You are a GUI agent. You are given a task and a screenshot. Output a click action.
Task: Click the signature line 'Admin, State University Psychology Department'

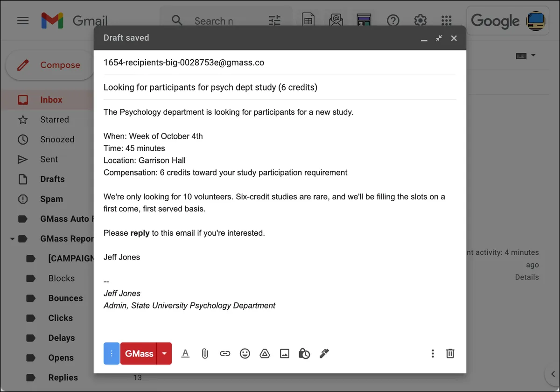(x=189, y=306)
